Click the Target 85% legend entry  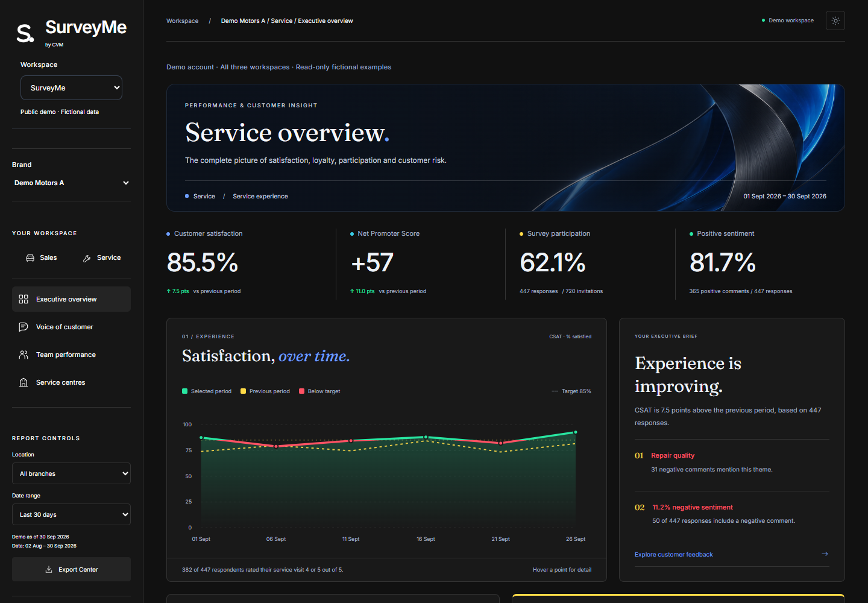(571, 391)
